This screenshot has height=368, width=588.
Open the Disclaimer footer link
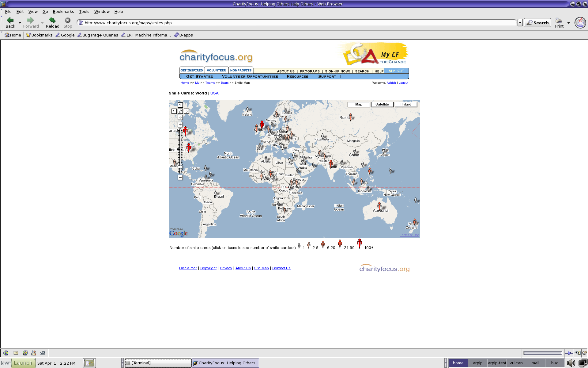pos(188,268)
